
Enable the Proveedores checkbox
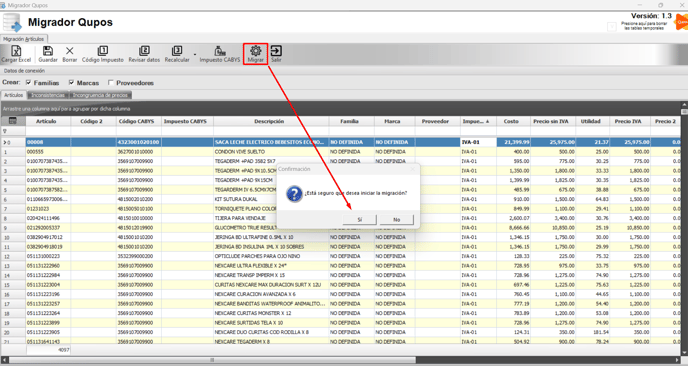point(111,83)
